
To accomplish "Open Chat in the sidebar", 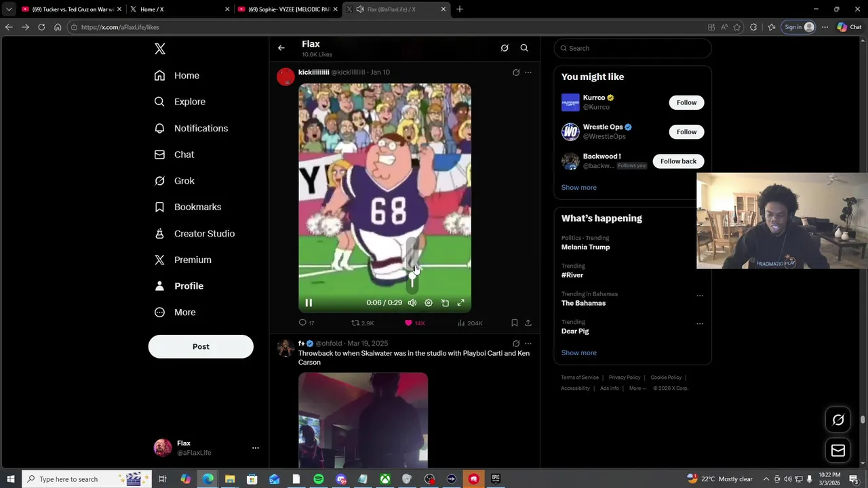I will 174,155.
